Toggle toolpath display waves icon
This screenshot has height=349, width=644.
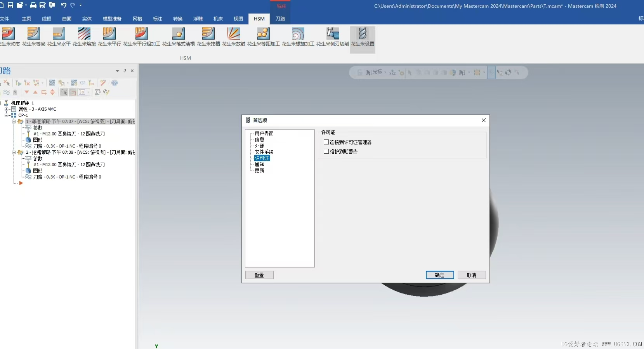tap(7, 92)
